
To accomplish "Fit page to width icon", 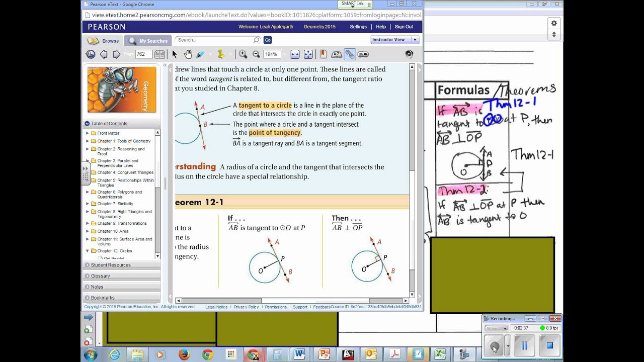I will coord(295,54).
